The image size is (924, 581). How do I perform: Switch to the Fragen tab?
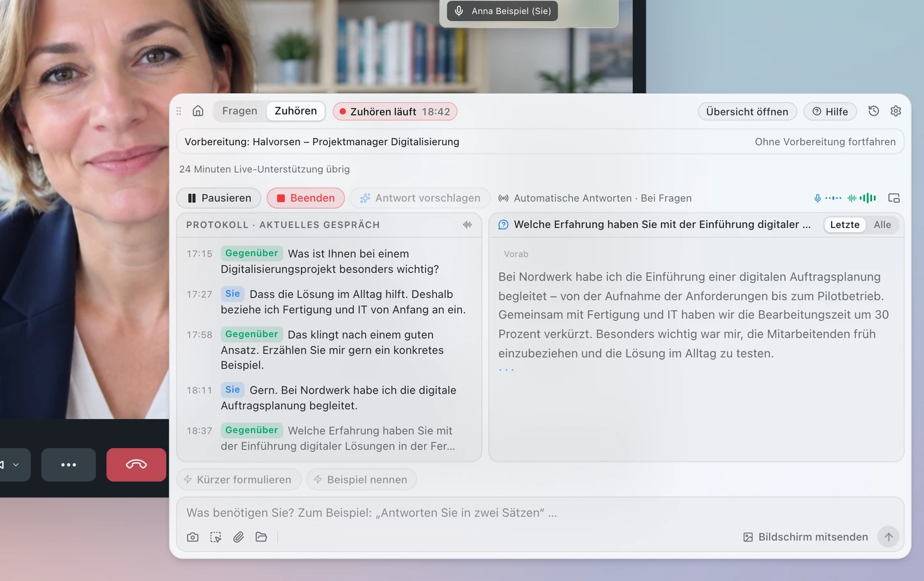[x=240, y=111]
